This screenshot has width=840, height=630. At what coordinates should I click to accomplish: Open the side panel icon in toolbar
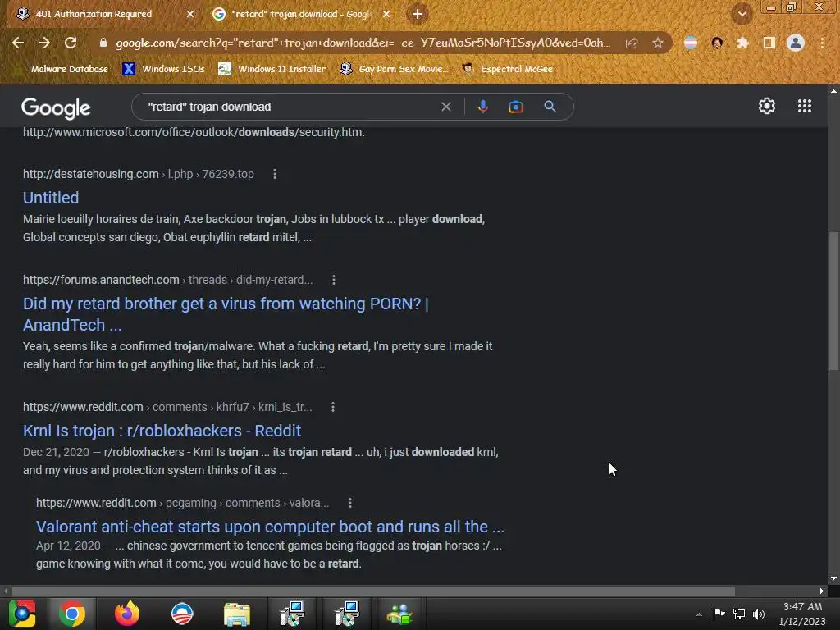tap(769, 43)
